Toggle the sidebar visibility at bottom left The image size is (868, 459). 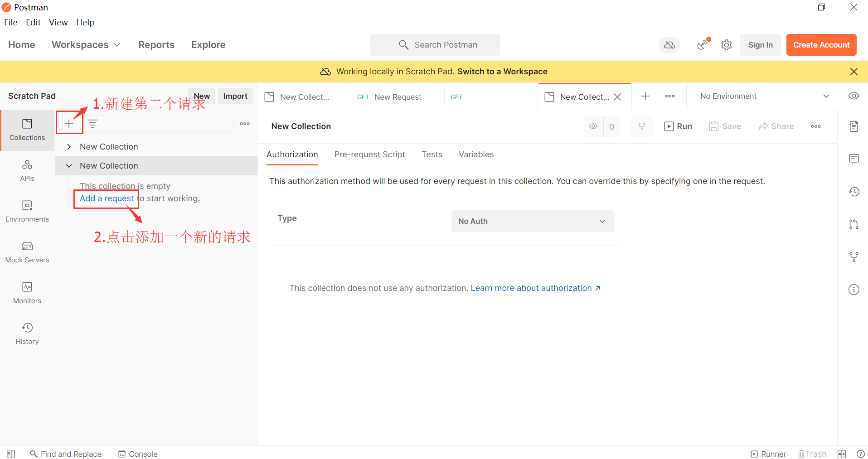click(x=10, y=454)
